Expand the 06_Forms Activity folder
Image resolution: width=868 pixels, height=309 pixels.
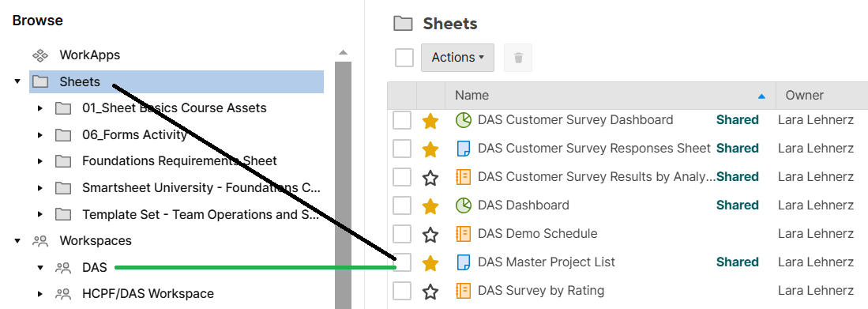(x=39, y=134)
